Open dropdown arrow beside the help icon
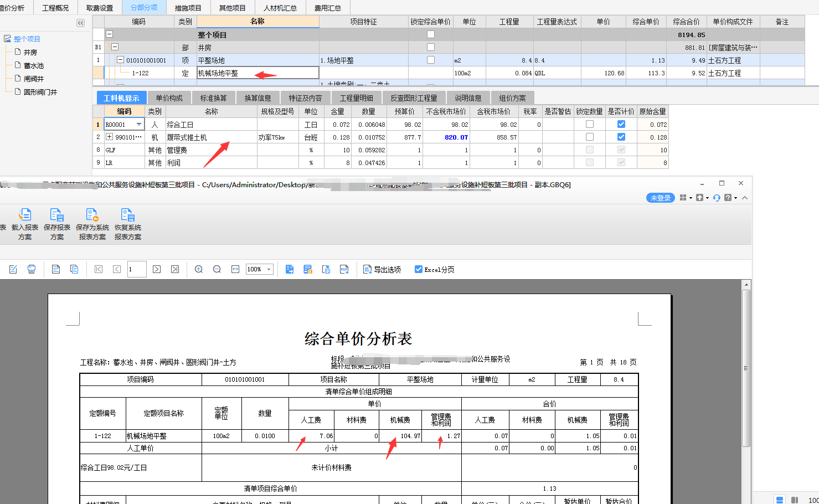The image size is (819, 504). click(x=735, y=198)
